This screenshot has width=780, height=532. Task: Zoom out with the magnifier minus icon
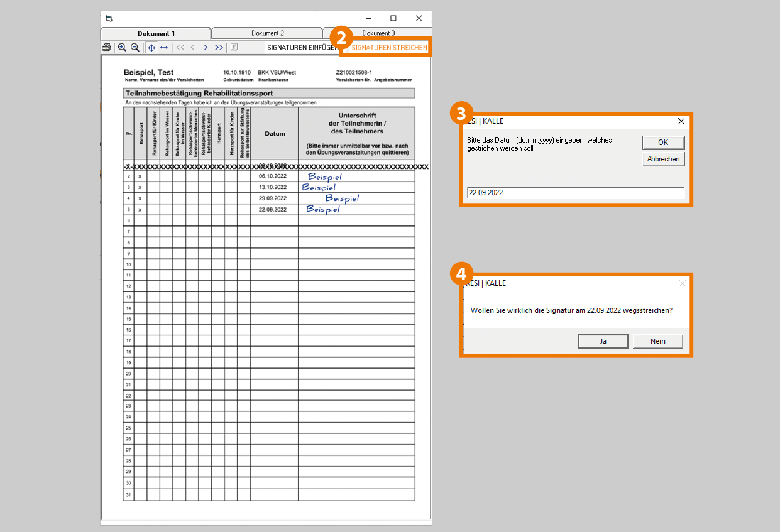click(x=135, y=48)
